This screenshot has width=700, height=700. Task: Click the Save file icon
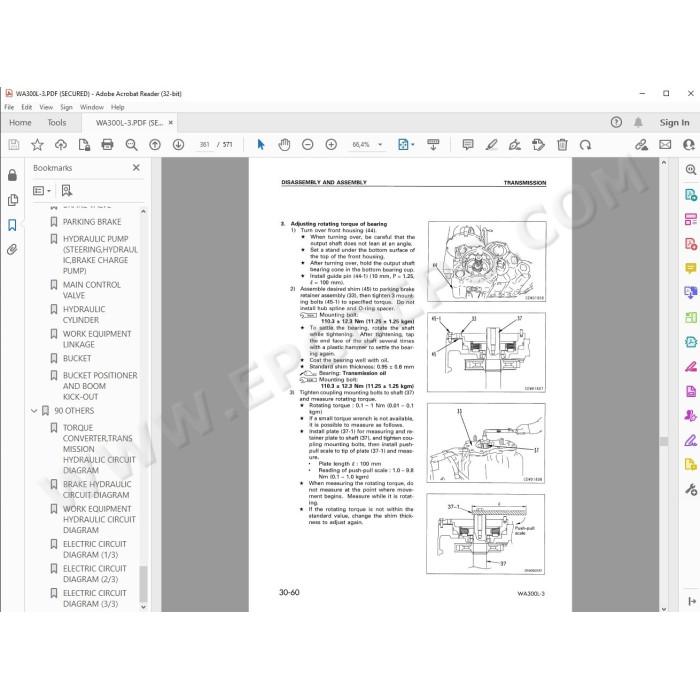[x=14, y=145]
